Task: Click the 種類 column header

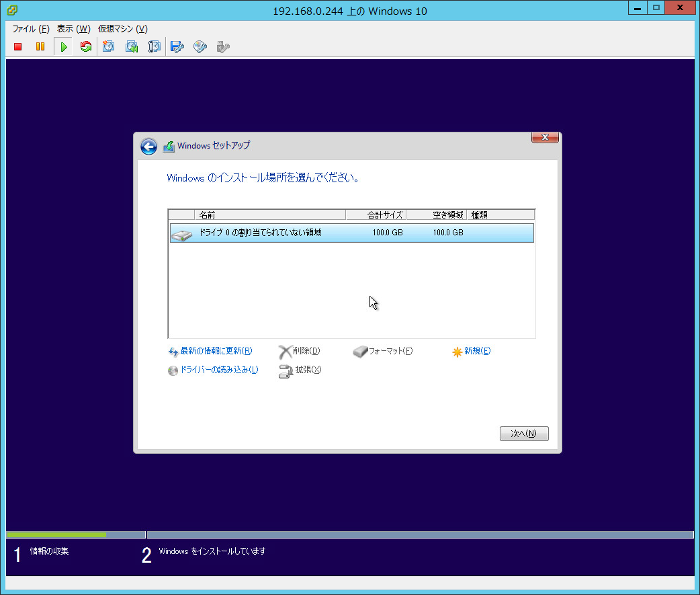Action: [x=500, y=215]
